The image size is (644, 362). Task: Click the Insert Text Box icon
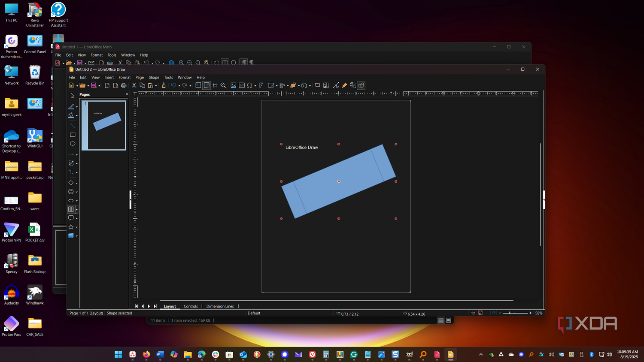click(x=242, y=85)
